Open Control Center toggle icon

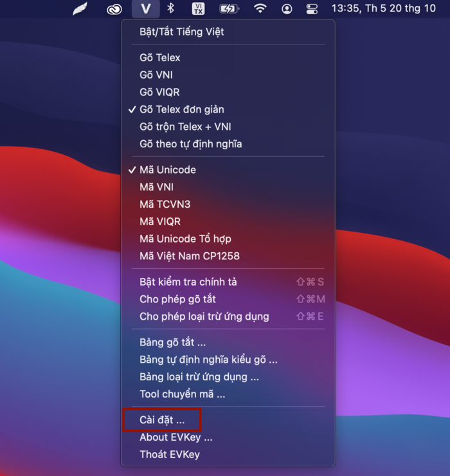(x=312, y=9)
